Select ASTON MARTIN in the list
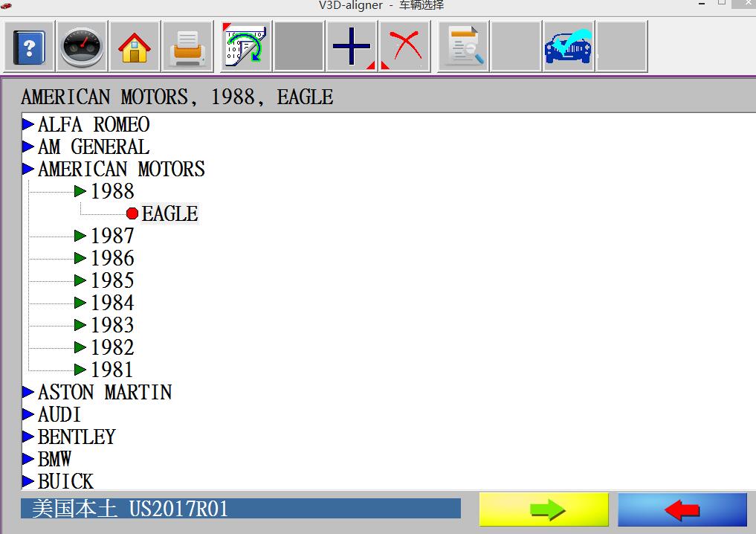Viewport: 756px width, 534px height. tap(104, 393)
